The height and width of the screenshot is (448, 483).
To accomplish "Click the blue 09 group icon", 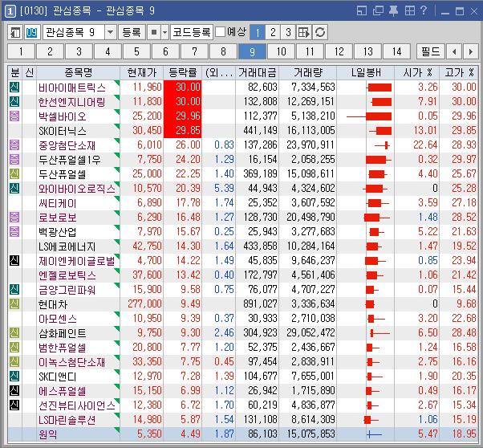I will [x=31, y=32].
